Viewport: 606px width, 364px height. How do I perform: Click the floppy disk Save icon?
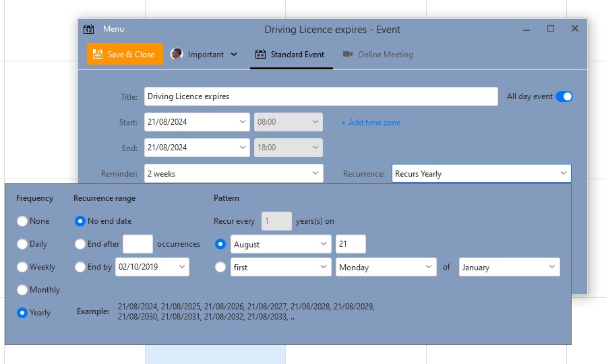[x=98, y=54]
